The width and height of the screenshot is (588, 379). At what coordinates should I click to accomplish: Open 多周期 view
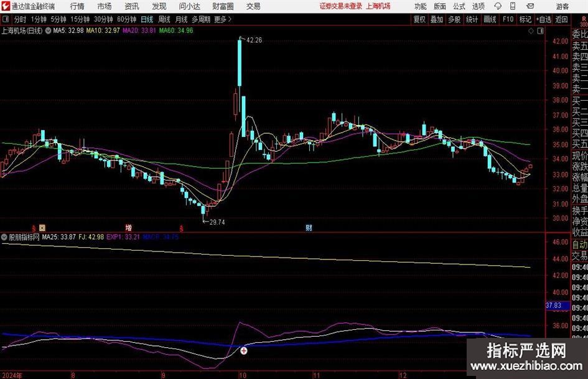(x=200, y=19)
